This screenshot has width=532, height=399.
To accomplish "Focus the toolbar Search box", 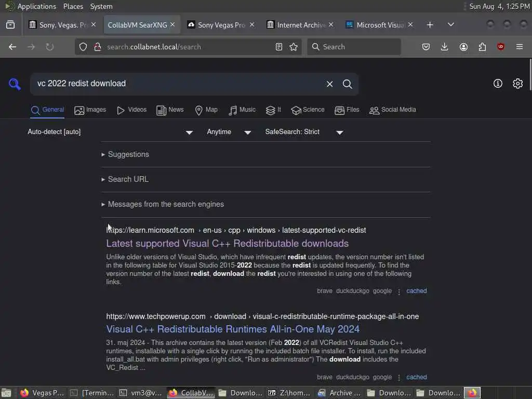I will pyautogui.click(x=354, y=47).
